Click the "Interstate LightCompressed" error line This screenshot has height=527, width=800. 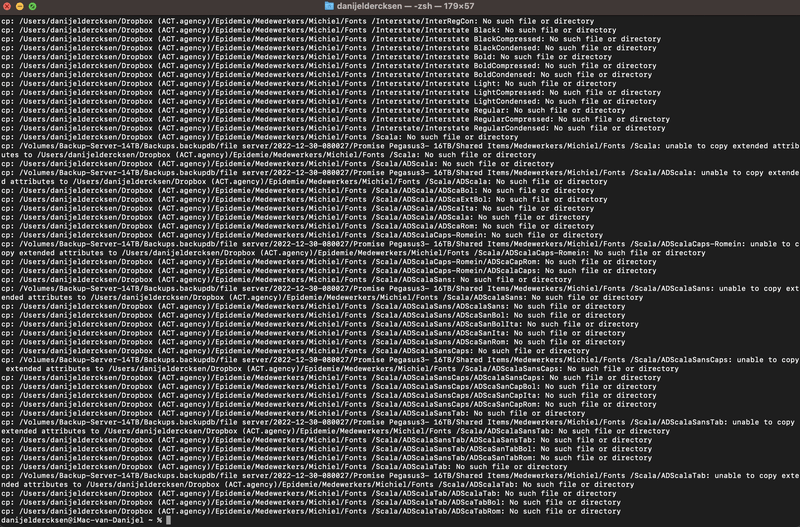[331, 93]
